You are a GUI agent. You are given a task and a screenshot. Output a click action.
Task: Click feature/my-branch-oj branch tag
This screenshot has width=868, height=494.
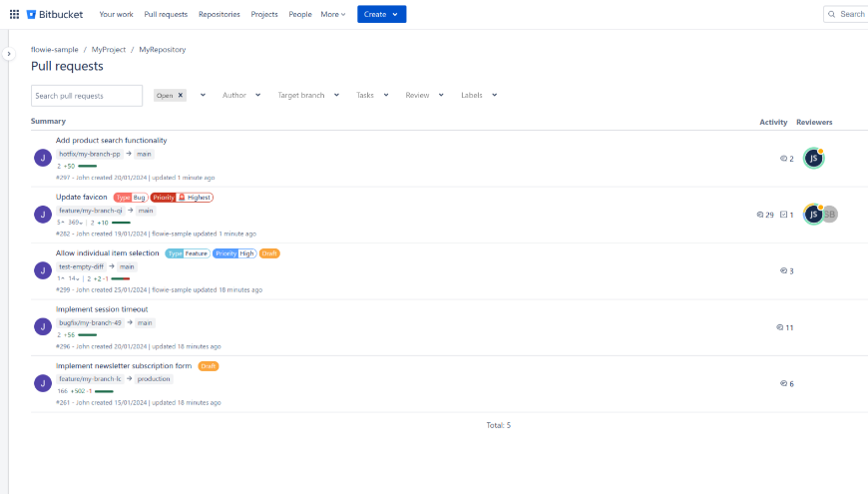click(x=91, y=211)
